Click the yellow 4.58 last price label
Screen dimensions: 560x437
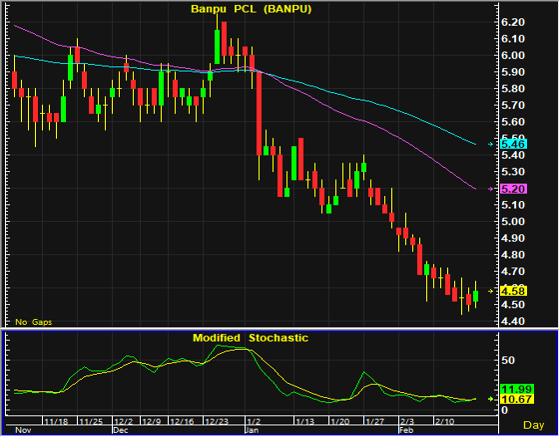point(513,291)
